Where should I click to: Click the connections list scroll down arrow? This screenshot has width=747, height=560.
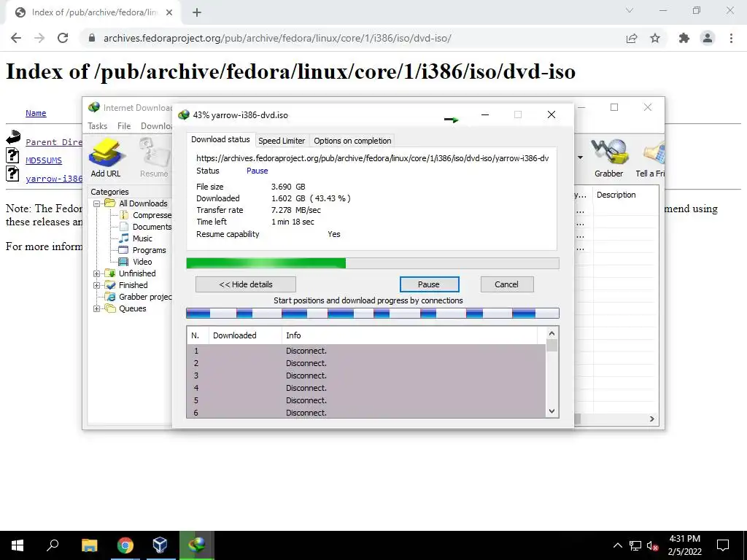551,411
